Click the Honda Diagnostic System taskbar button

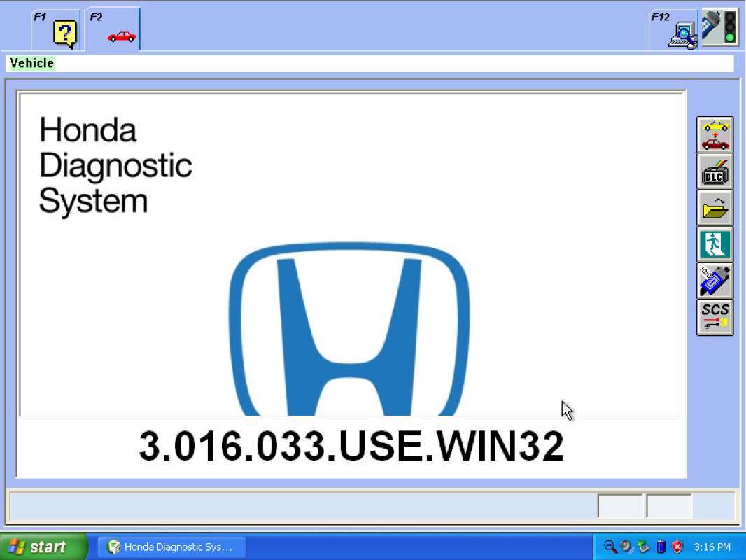[171, 547]
